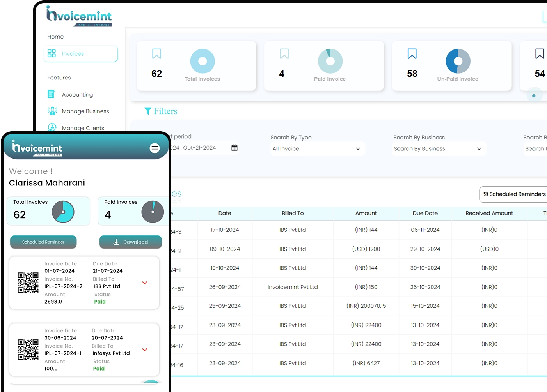Click the Accounting sidebar icon

(52, 94)
